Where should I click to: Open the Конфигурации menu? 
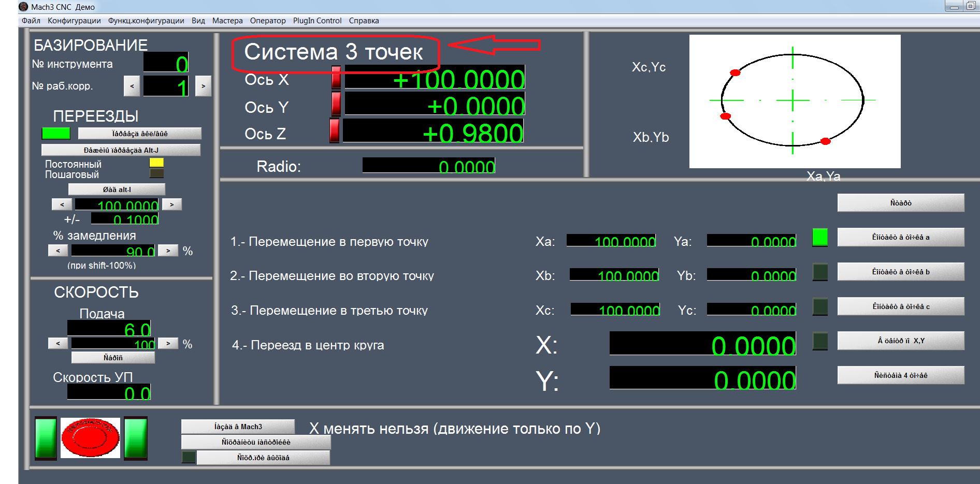click(74, 21)
